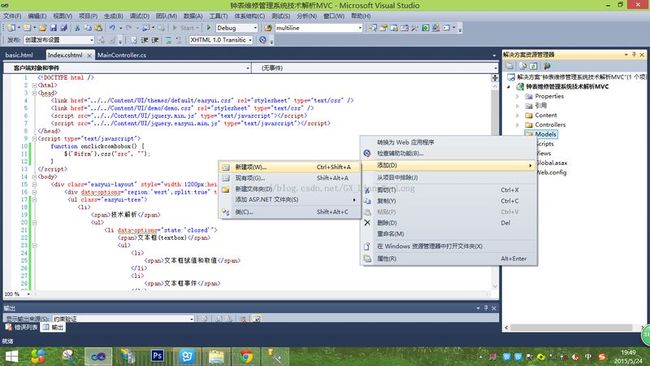Click the split editor icon above scrollbar
This screenshot has height=366, width=650.
tap(495, 78)
